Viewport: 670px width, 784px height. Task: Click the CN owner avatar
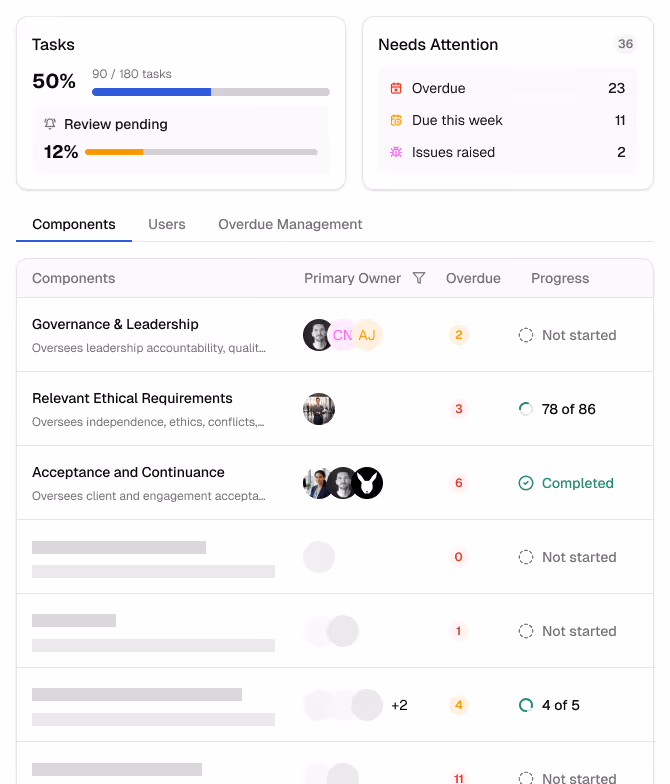coord(342,335)
